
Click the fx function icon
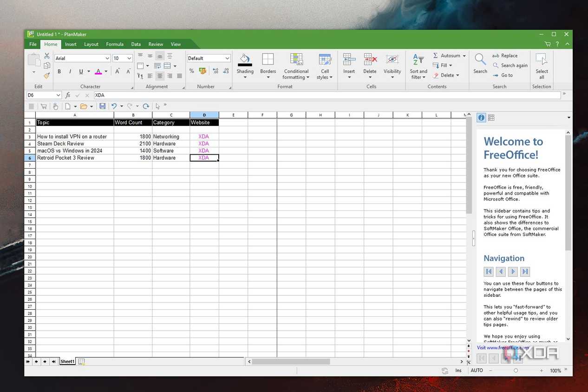pos(68,95)
